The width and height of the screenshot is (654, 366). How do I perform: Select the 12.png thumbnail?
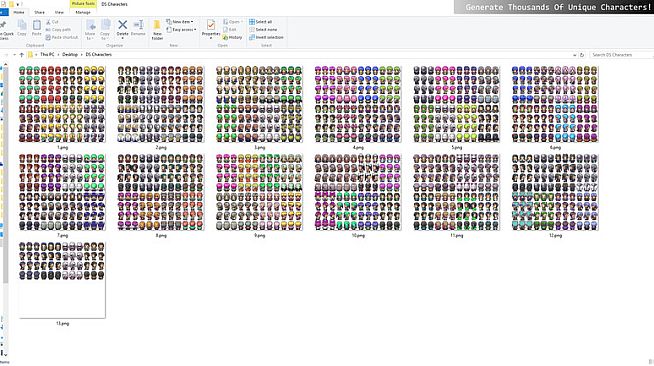(x=555, y=192)
